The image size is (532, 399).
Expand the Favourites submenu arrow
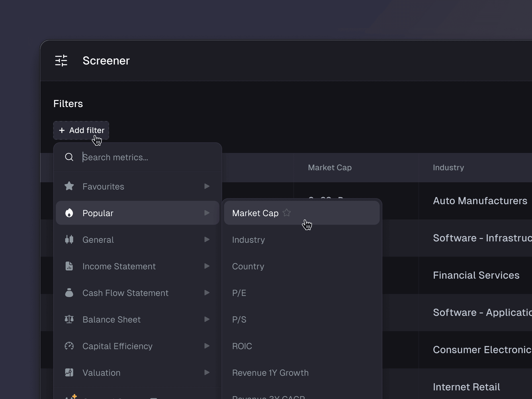click(207, 186)
